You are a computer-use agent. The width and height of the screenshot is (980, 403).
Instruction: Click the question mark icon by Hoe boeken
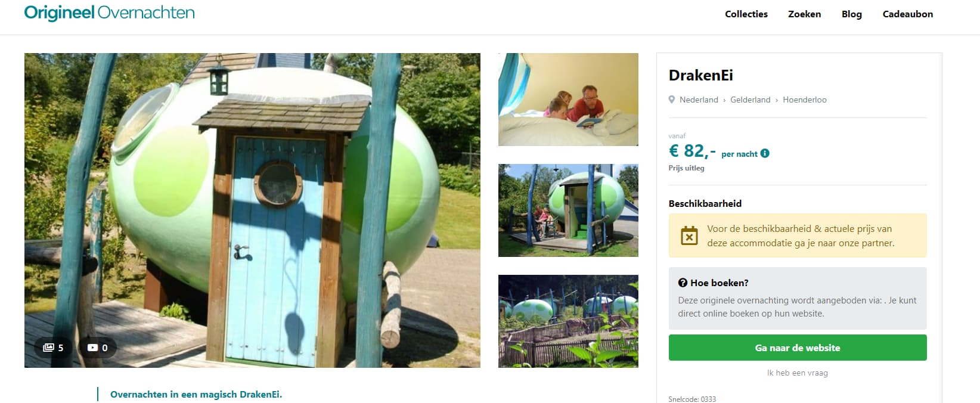coord(683,283)
